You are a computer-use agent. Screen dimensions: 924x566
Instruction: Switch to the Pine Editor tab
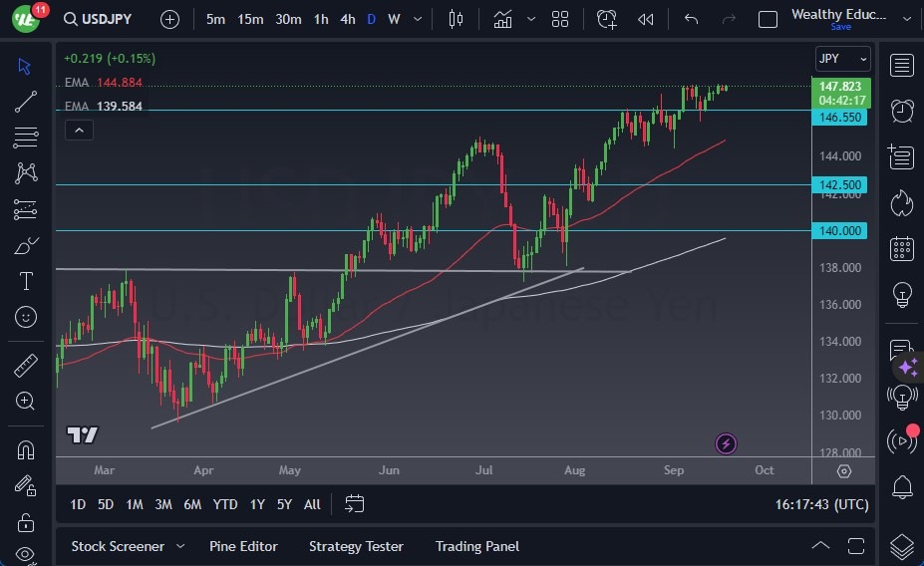(x=243, y=546)
